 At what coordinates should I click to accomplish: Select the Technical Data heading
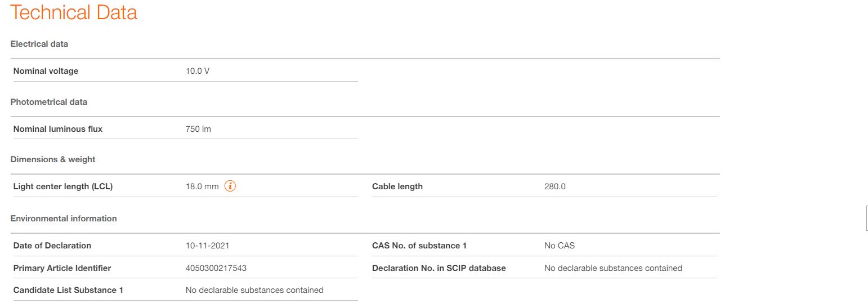(x=74, y=12)
